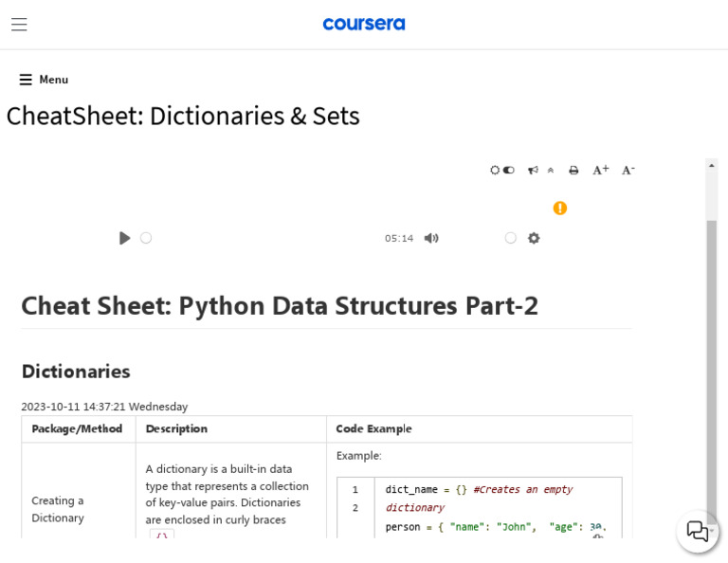Open audio settings gear icon

click(x=534, y=238)
